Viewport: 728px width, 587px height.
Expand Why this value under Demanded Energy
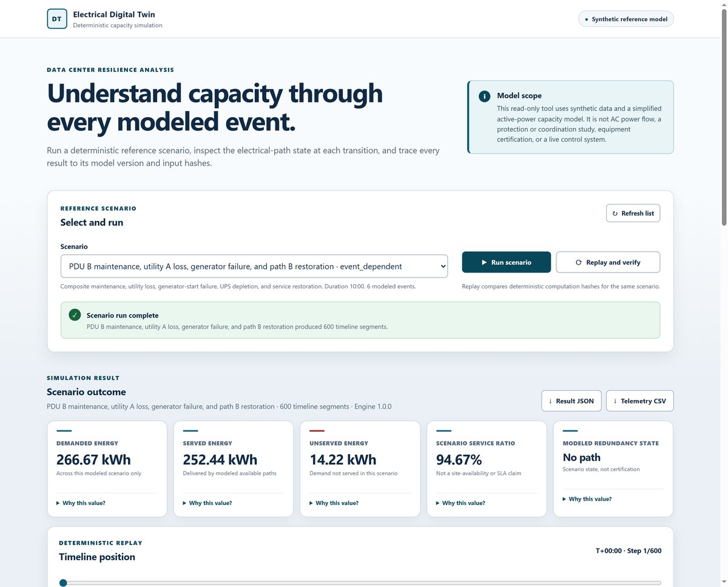click(81, 503)
